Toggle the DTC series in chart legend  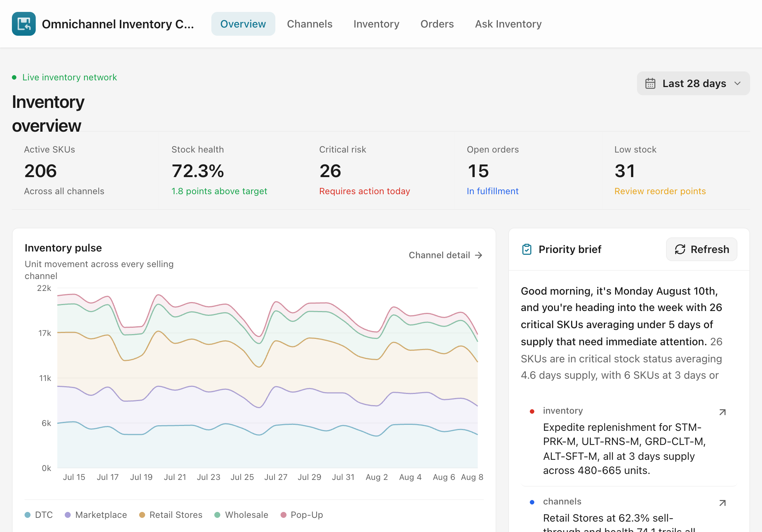pyautogui.click(x=39, y=515)
